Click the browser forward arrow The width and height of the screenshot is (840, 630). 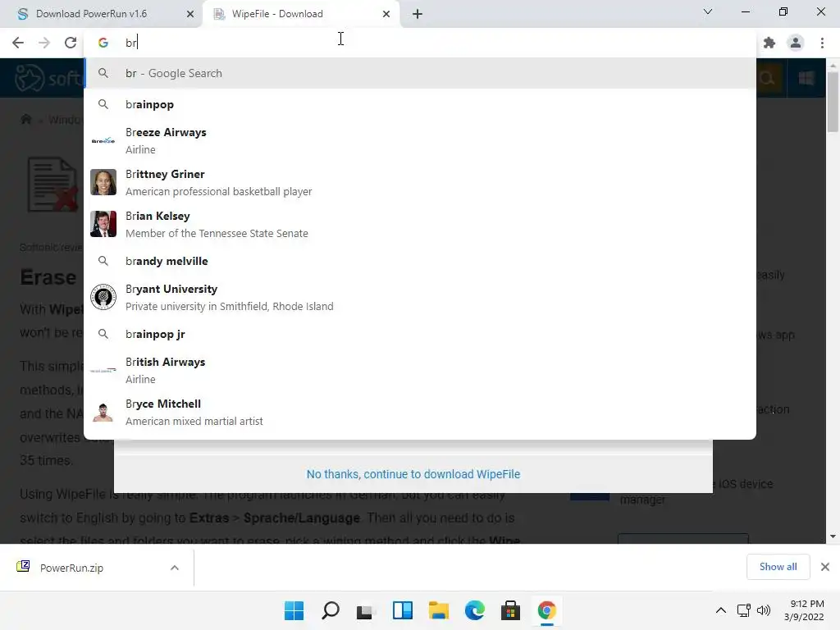click(x=44, y=43)
